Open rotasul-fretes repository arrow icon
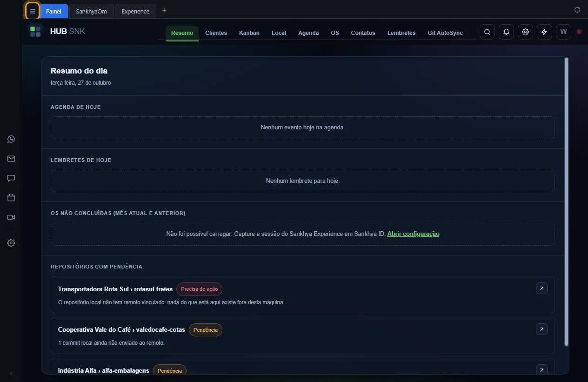Screen dimensions: 588x382 click(541, 288)
